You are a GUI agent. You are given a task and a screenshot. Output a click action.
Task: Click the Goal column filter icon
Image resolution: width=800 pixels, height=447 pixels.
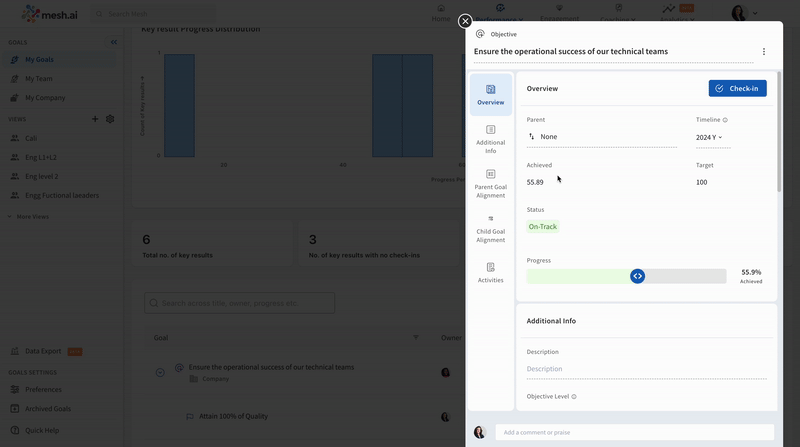coord(415,338)
